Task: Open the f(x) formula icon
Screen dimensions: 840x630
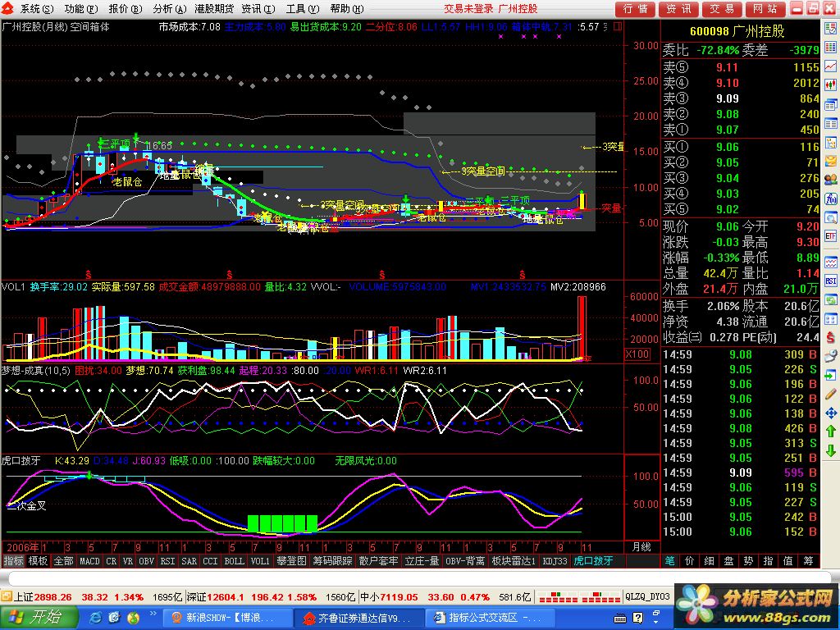Action: coord(831,199)
